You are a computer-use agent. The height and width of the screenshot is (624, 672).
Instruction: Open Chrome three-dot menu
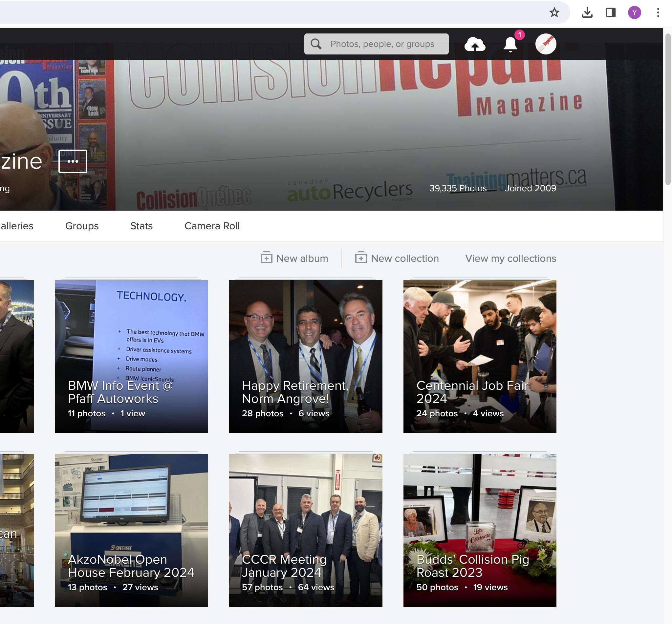658,13
